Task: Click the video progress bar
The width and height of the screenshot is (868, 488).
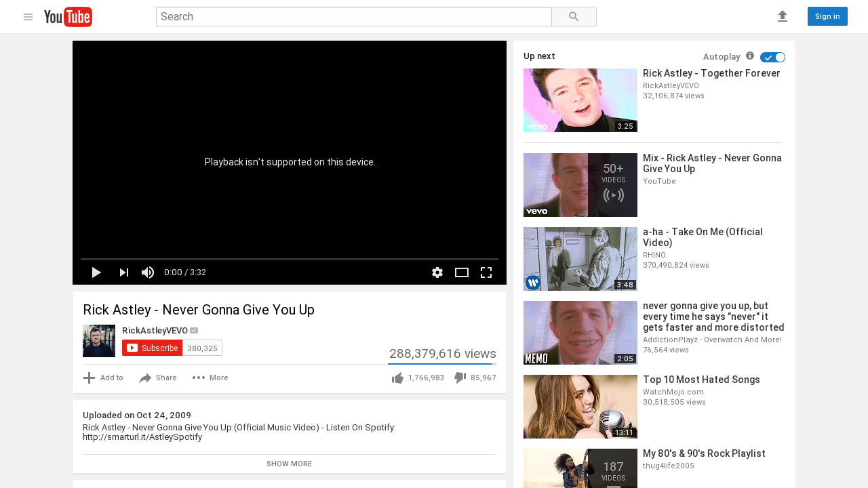Action: tap(290, 259)
